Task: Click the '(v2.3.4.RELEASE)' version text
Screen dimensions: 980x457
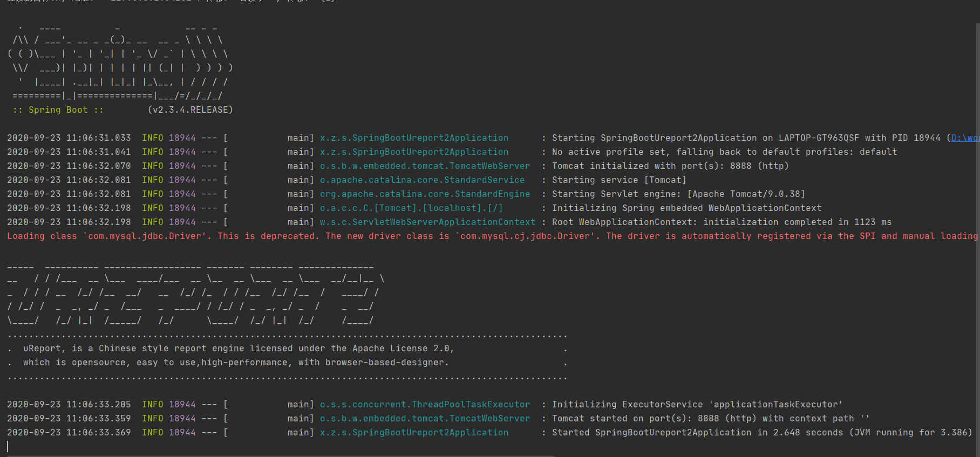Action: click(x=190, y=110)
